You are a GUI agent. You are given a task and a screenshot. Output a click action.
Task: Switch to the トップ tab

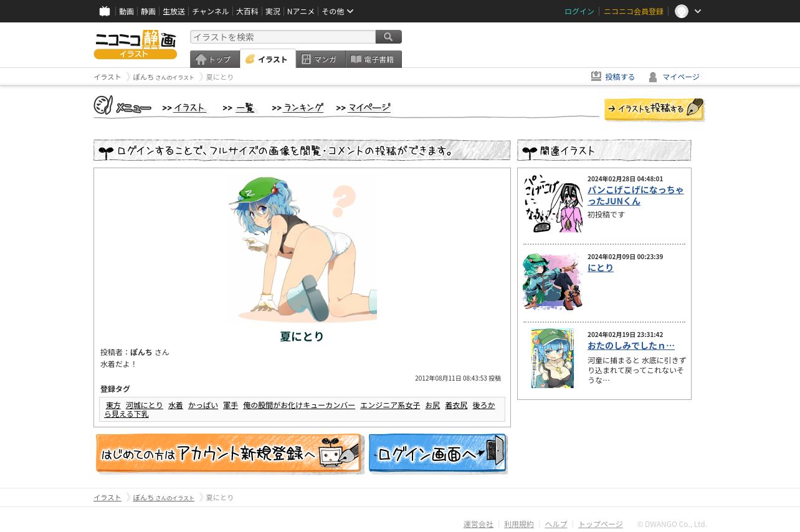coord(215,59)
